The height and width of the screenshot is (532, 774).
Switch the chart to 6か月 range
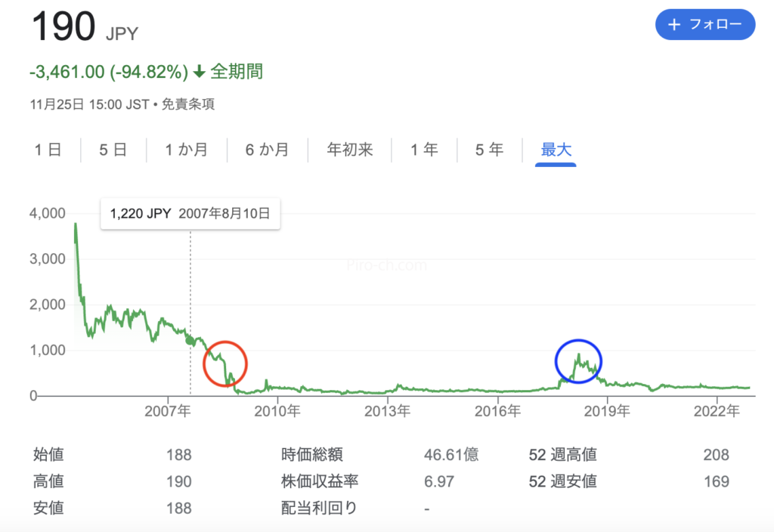267,150
